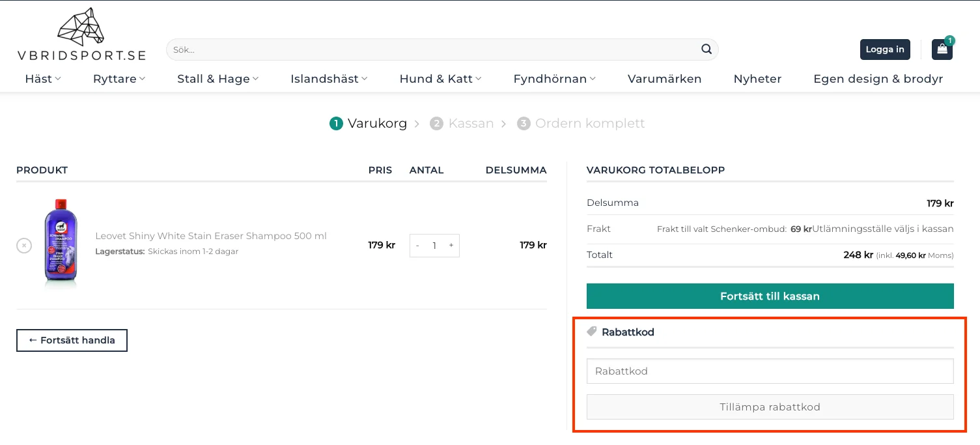Click the quantity field showing 1
Screen dimensions: 980x445
click(x=434, y=246)
